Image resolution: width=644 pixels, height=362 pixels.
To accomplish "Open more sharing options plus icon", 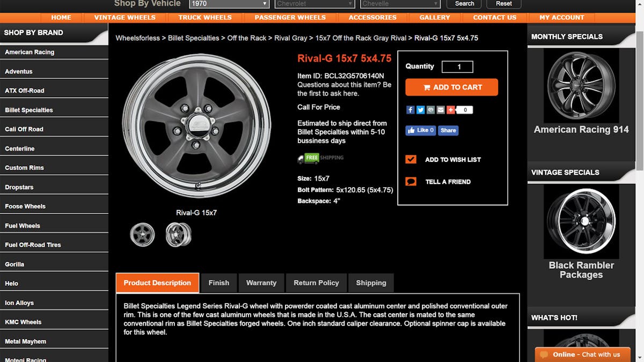I will pos(451,110).
